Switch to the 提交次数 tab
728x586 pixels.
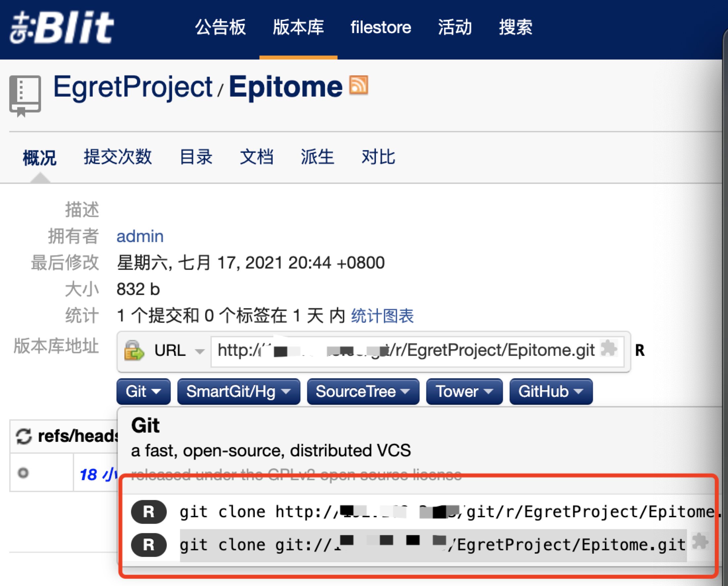coord(117,157)
